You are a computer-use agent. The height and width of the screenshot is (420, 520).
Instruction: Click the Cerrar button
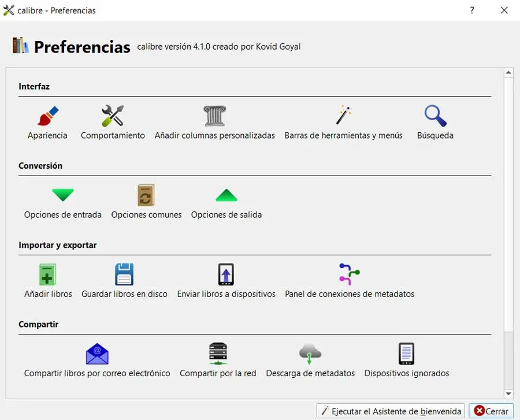coord(491,411)
